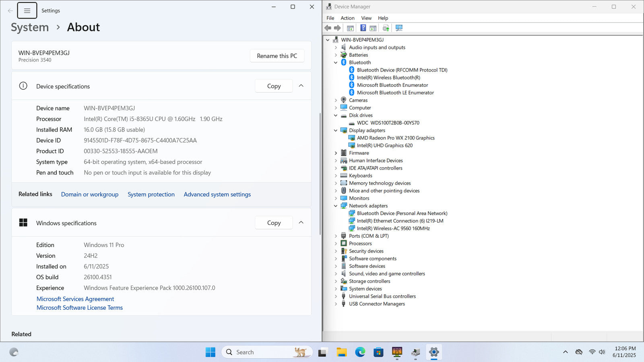Open the Advanced system settings link
Screen dimensions: 644x362
tap(217, 194)
